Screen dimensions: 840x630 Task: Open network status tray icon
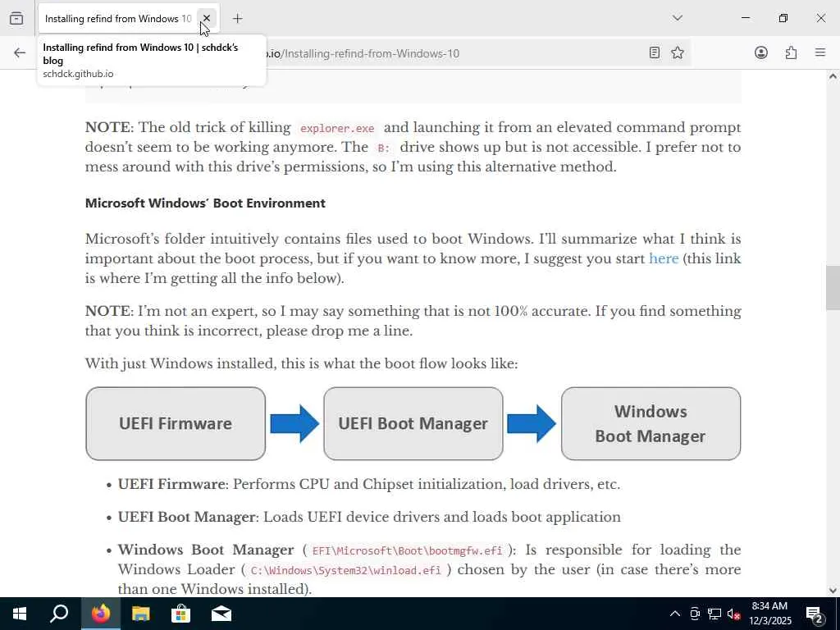pyautogui.click(x=714, y=614)
